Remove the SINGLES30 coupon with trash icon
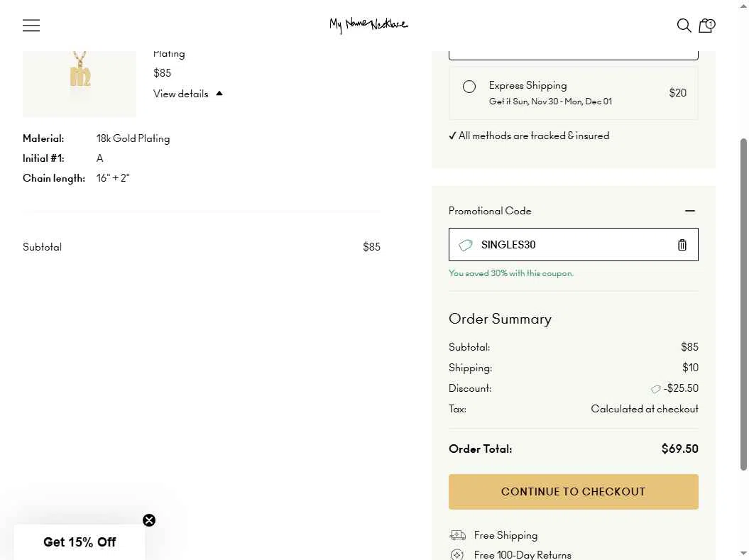This screenshot has height=560, width=749. point(682,244)
